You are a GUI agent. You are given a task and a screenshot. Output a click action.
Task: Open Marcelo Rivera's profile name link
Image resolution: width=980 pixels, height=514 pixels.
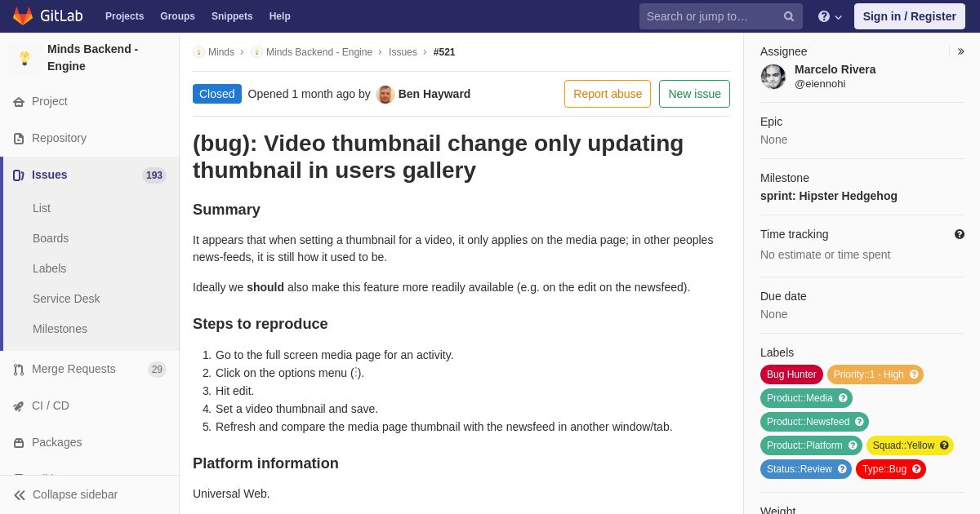point(835,69)
